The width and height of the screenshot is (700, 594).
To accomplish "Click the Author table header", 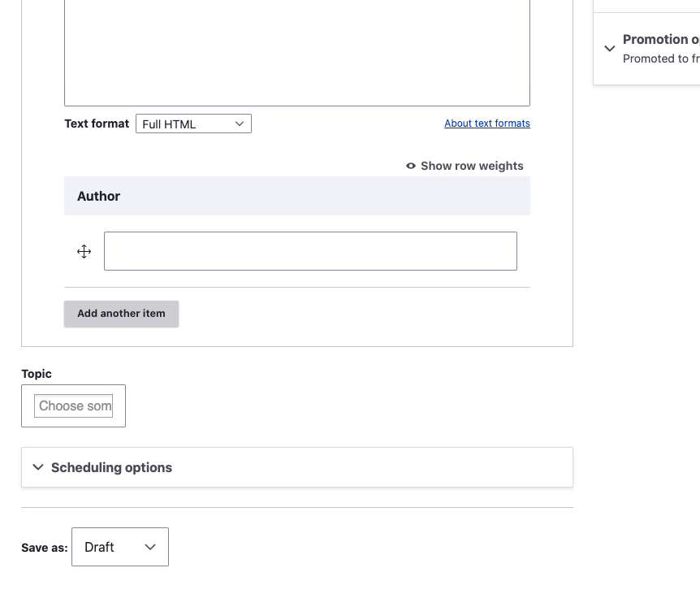I will (99, 196).
